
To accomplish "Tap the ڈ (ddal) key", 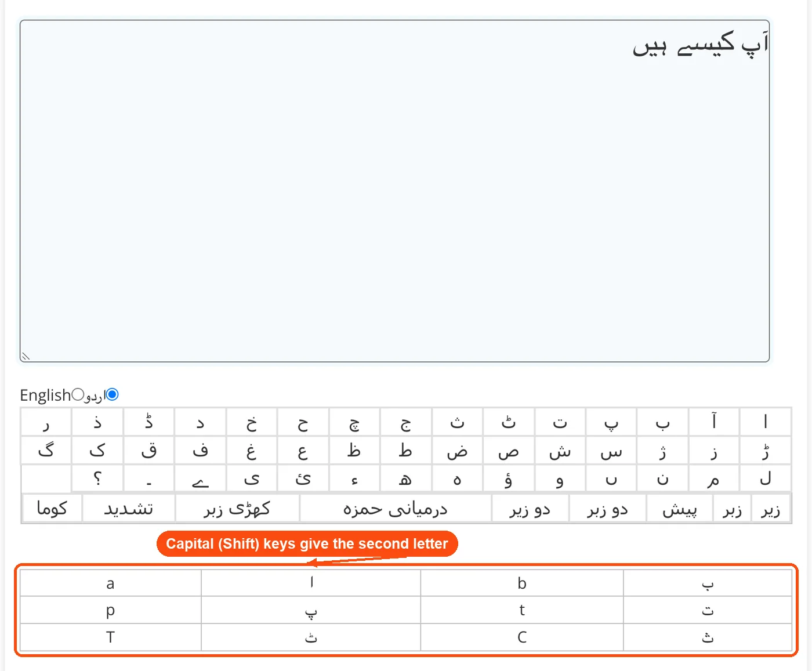I will pos(148,422).
